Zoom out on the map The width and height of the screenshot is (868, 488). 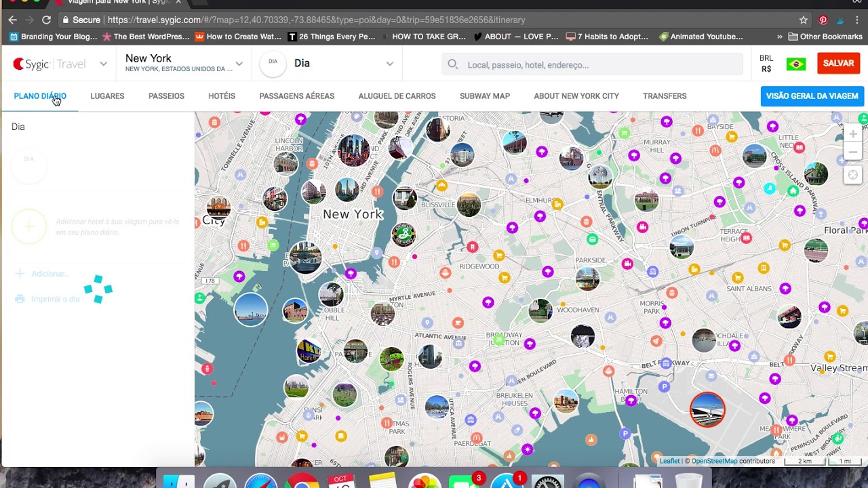[853, 152]
